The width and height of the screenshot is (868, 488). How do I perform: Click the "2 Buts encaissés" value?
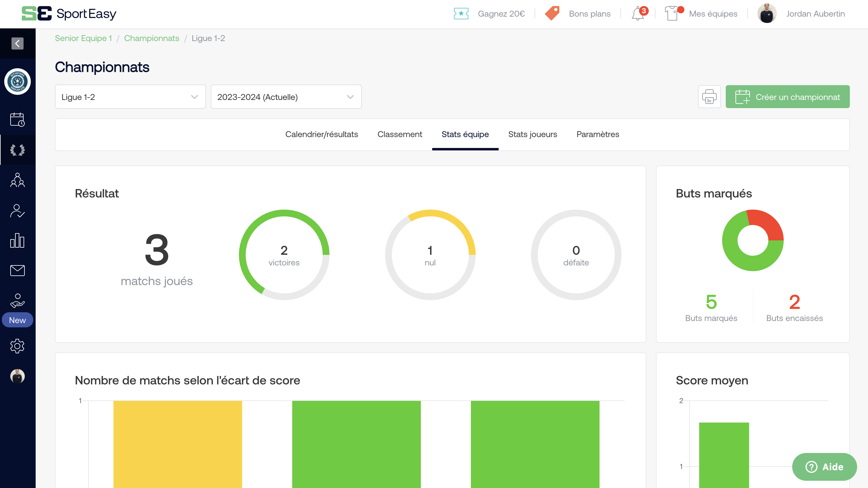[795, 308]
